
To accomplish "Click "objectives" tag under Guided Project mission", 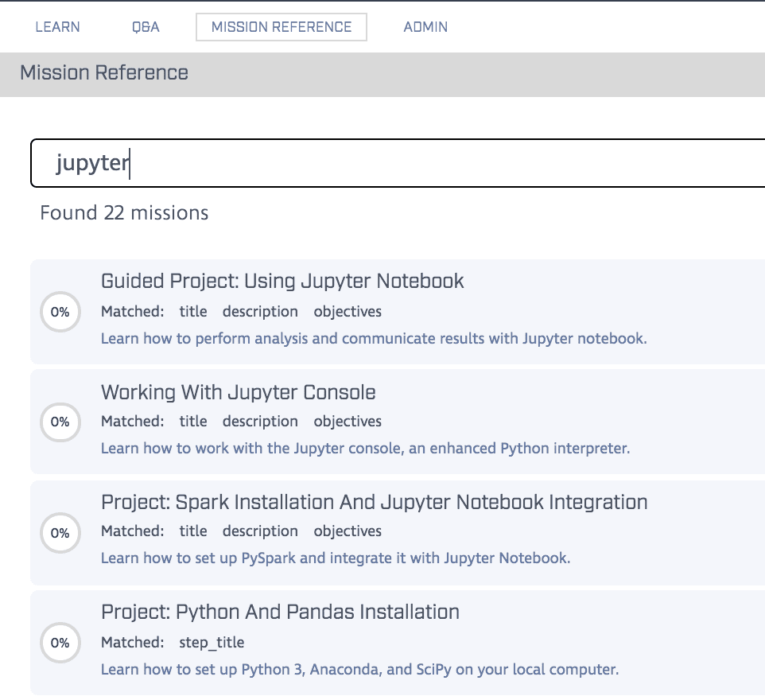I will coord(348,311).
